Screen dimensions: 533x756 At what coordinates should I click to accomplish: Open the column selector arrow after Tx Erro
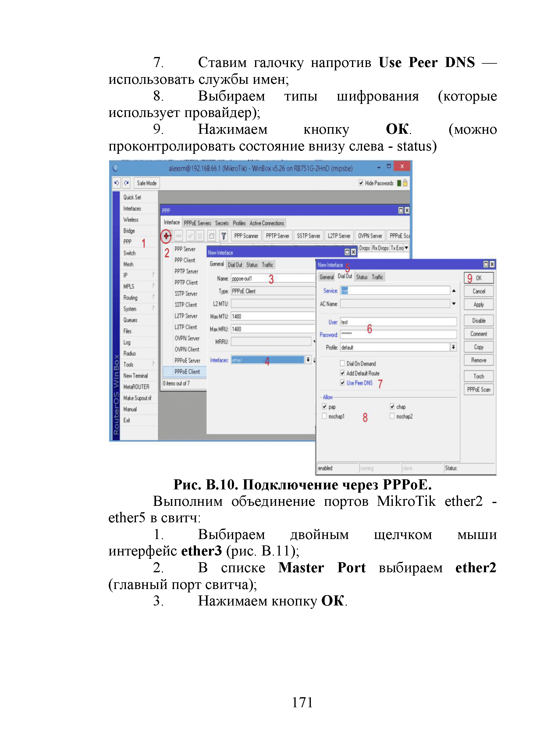coord(407,248)
